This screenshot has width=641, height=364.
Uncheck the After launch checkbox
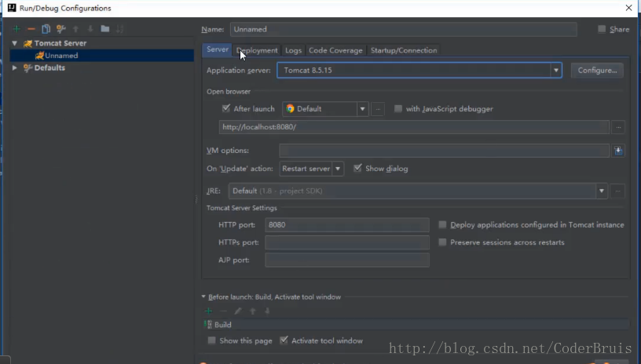pos(226,108)
